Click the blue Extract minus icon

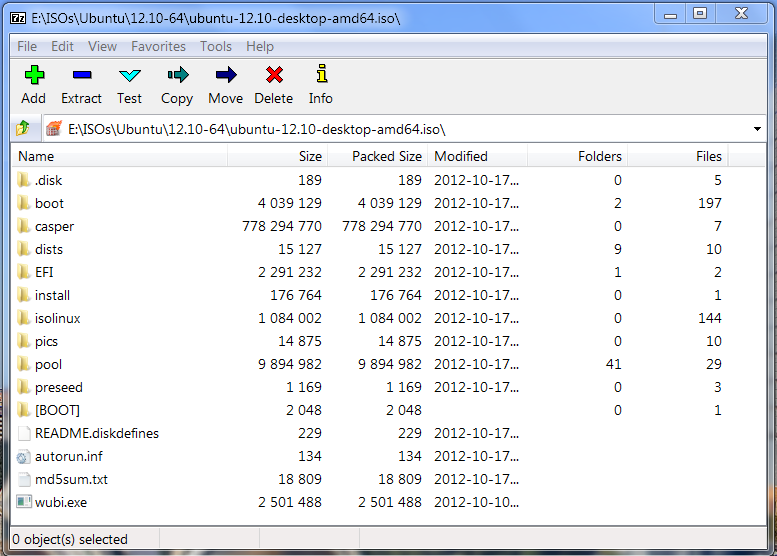coord(82,75)
